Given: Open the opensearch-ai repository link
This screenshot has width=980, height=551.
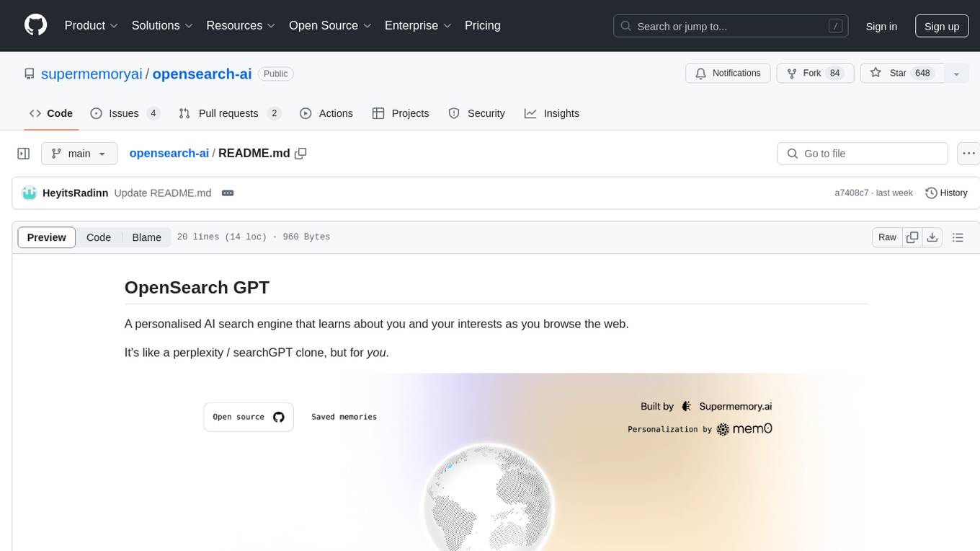Looking at the screenshot, I should 202,74.
